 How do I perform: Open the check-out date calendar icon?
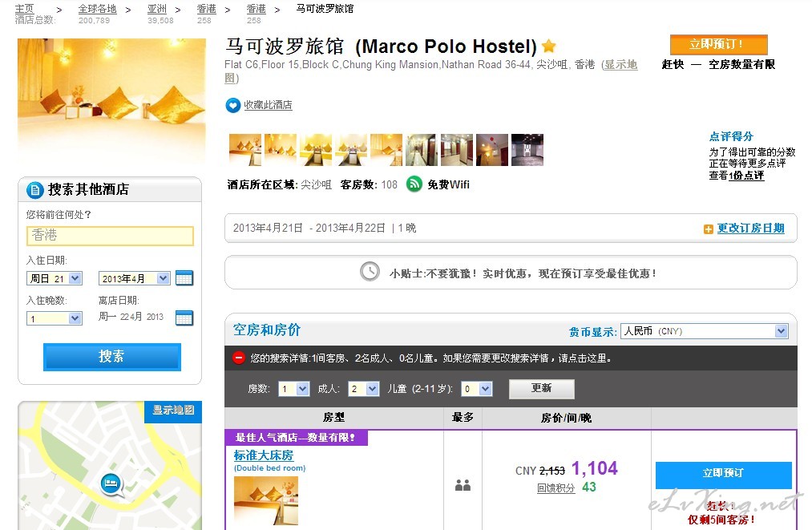[184, 317]
